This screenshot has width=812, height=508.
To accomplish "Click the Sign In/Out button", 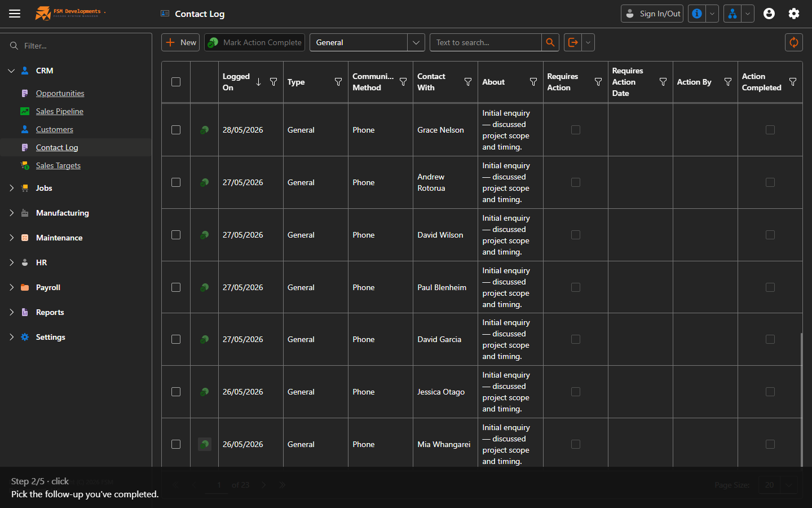I will pos(652,14).
